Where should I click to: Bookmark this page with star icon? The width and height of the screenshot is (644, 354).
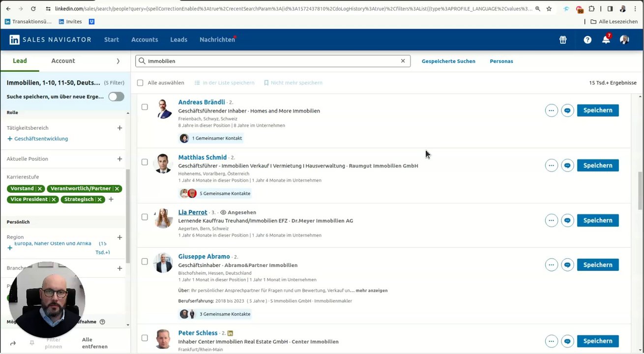(549, 9)
